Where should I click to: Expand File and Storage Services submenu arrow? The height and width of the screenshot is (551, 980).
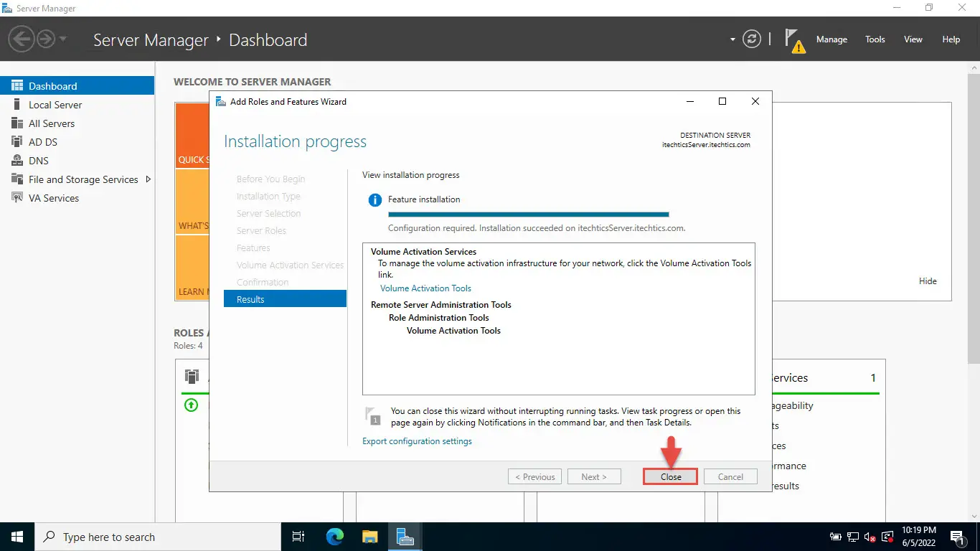click(x=149, y=179)
